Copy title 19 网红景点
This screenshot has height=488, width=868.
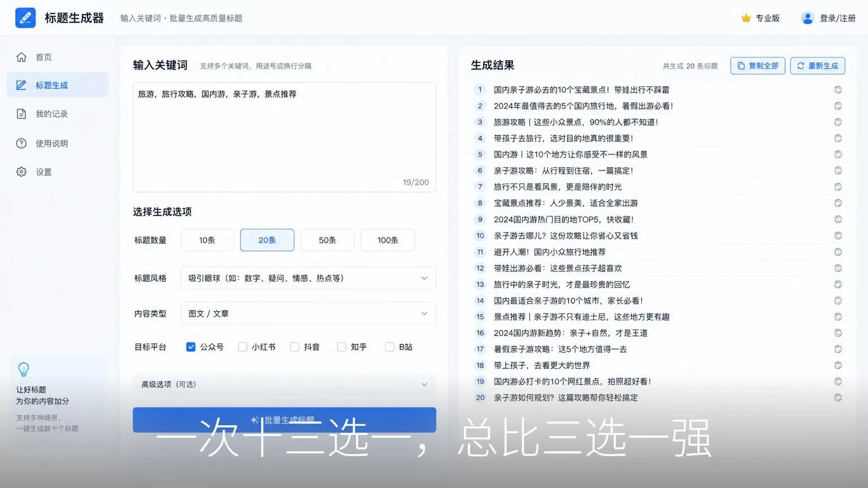click(838, 381)
